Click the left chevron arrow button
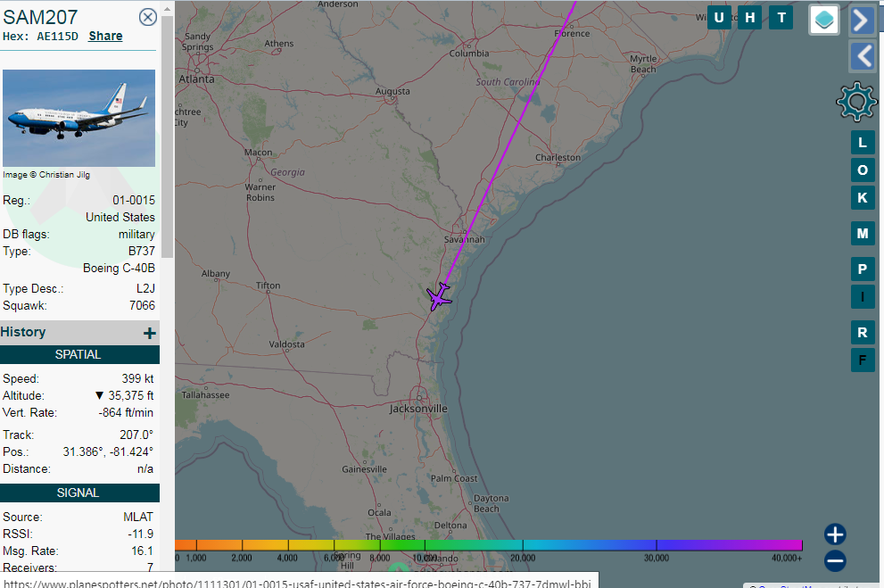Screen dimensions: 884x588 coord(862,56)
